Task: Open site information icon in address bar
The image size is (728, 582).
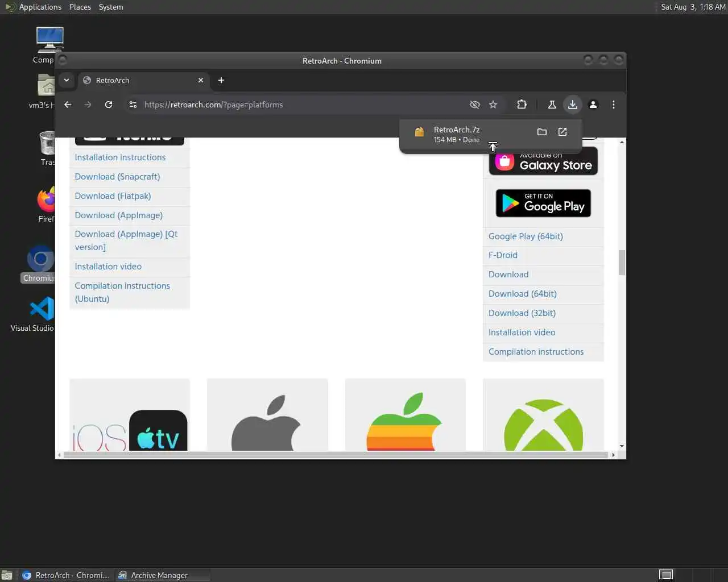Action: tap(133, 105)
